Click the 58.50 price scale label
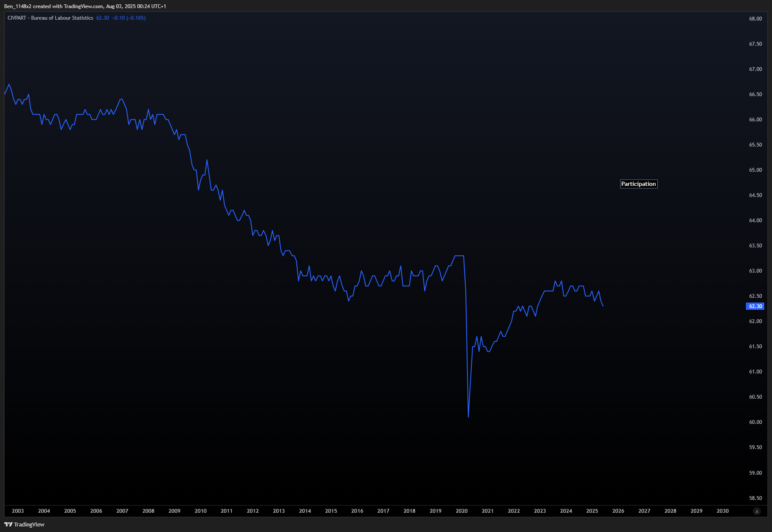Viewport: 772px width, 532px height. point(755,498)
